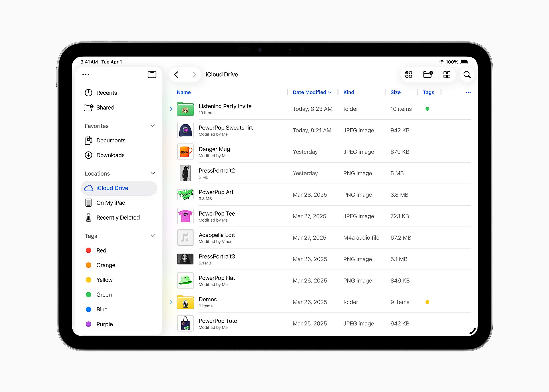Open PressPortrait2 thumbnail
Screen dimensions: 549x392
[185, 173]
